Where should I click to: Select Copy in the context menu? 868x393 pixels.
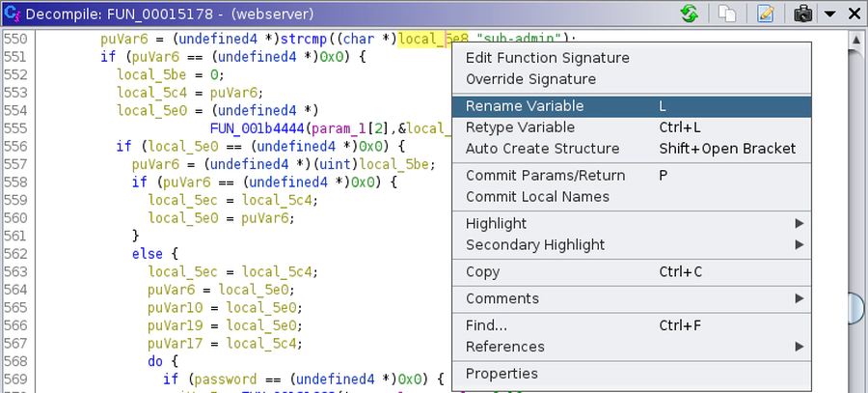click(x=482, y=272)
